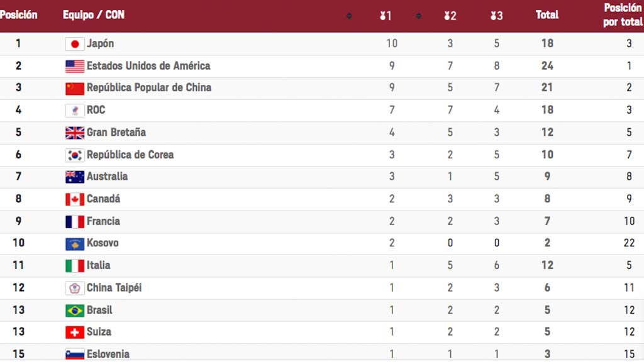Click the Canadá flag icon
This screenshot has width=644, height=362.
click(x=75, y=199)
